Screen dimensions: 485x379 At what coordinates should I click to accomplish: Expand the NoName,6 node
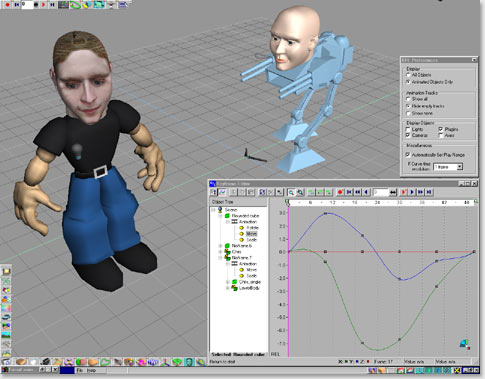click(220, 246)
